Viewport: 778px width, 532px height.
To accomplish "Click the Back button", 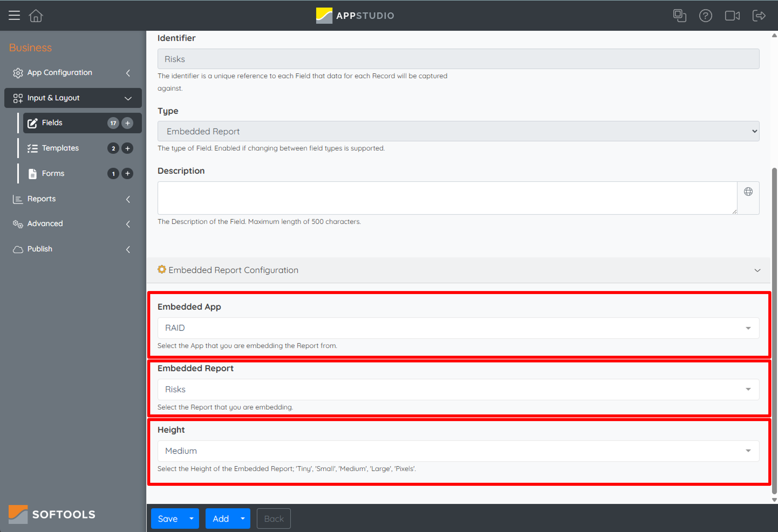I will tap(274, 518).
